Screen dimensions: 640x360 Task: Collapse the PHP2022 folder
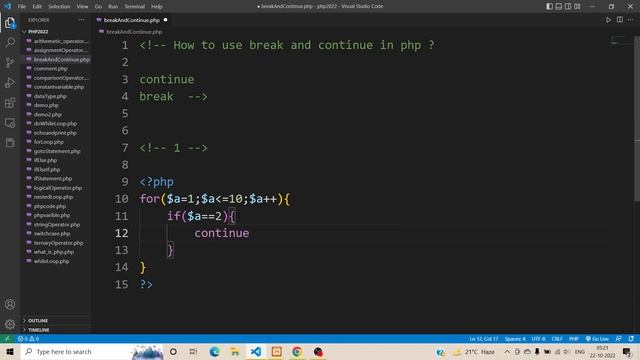coord(38,31)
